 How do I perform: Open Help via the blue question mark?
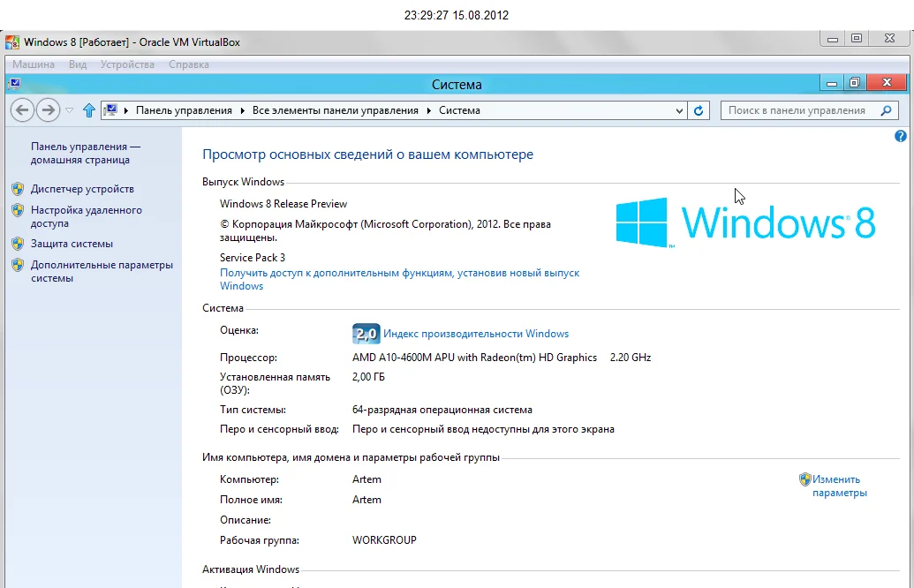[x=900, y=136]
